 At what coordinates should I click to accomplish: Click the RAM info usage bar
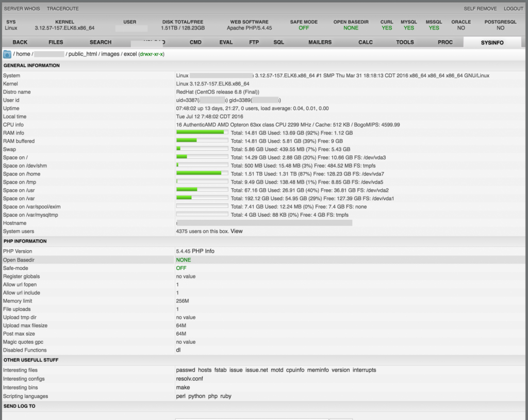(202, 133)
